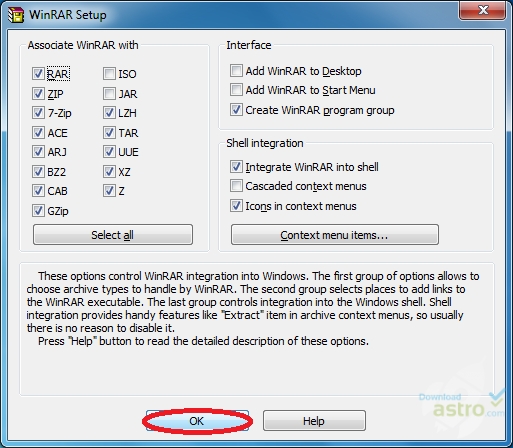Click the WinRAR books icon in title bar

point(16,15)
